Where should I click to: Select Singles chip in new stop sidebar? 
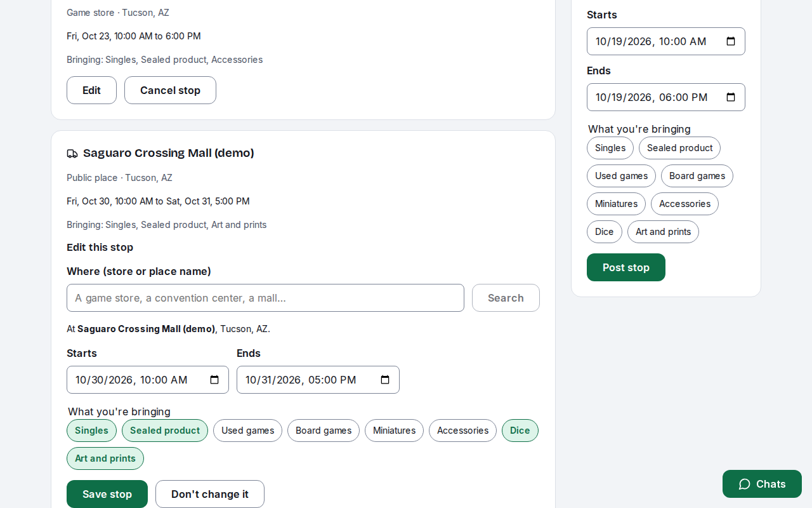coord(610,148)
